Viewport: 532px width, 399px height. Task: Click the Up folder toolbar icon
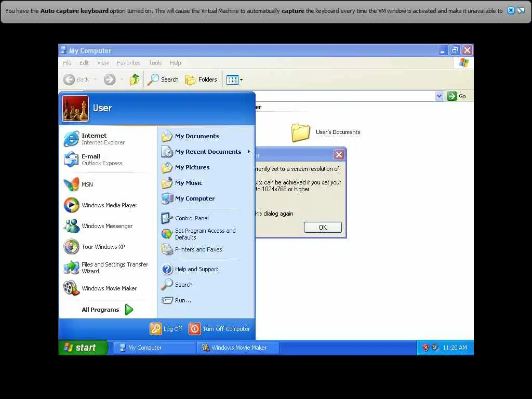tap(135, 79)
